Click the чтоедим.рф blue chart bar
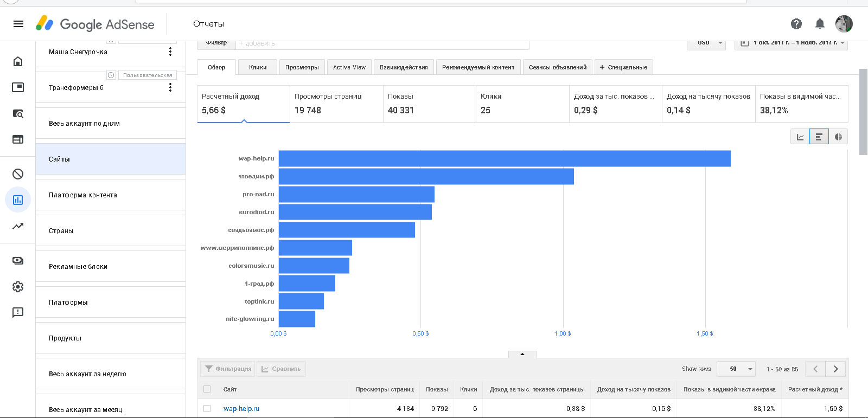Screen dimensions: 868x418 click(426, 176)
